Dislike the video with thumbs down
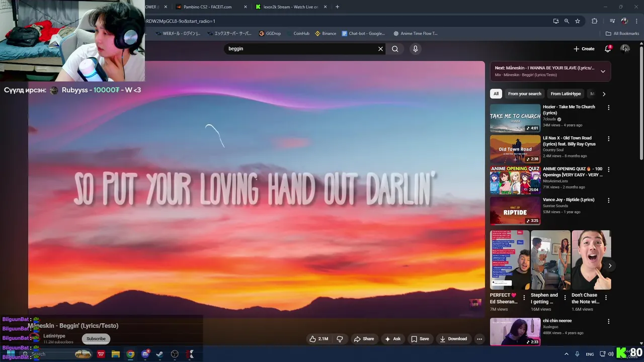Screen dimensions: 644x362 pyautogui.click(x=340, y=339)
